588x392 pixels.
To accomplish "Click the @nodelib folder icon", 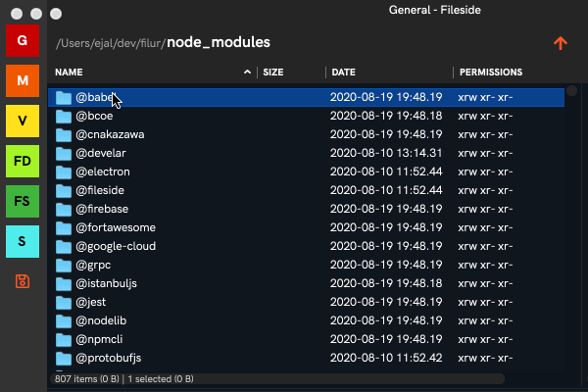I will (64, 320).
